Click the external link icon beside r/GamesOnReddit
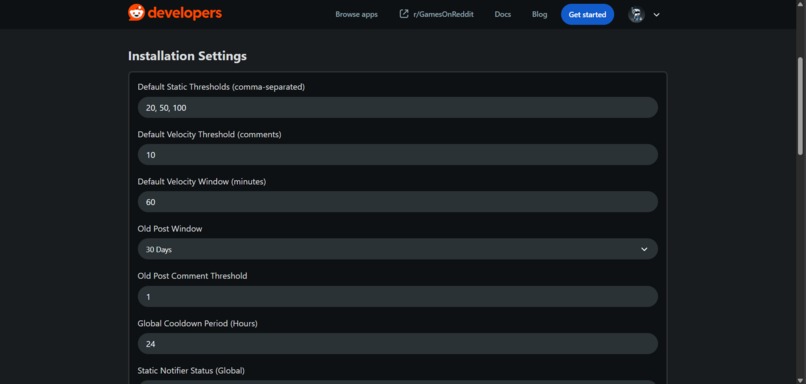The height and width of the screenshot is (384, 806). [404, 14]
